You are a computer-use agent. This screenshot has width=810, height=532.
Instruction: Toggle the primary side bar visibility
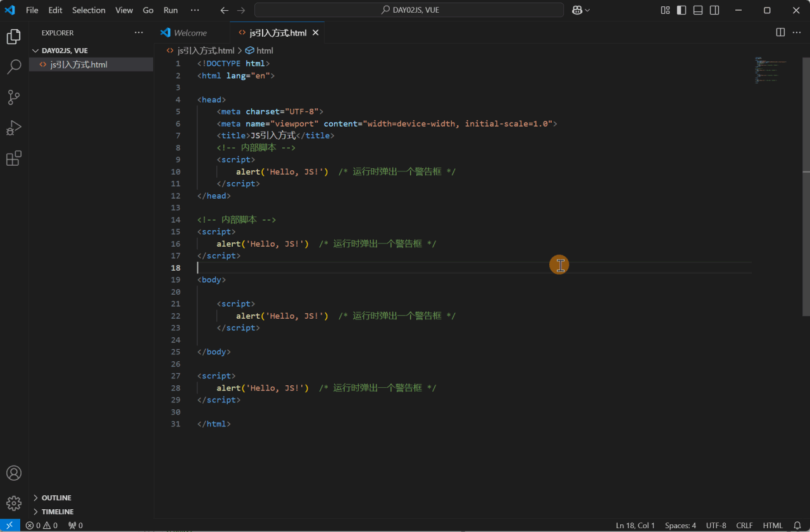pos(682,10)
